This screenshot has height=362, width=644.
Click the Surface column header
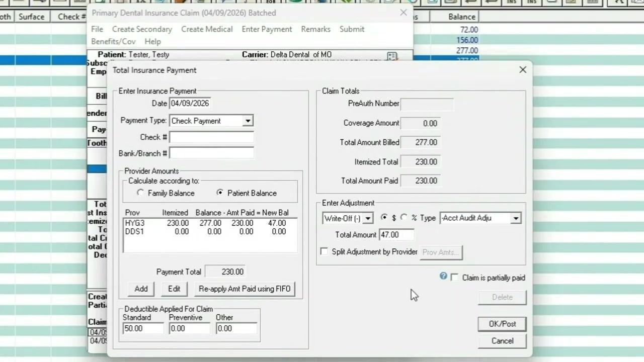click(31, 17)
